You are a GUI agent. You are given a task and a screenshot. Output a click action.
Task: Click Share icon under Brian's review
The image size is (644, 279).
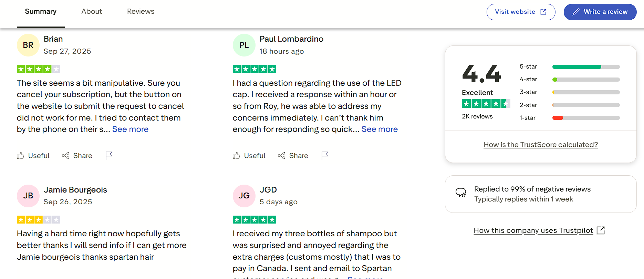pyautogui.click(x=66, y=156)
